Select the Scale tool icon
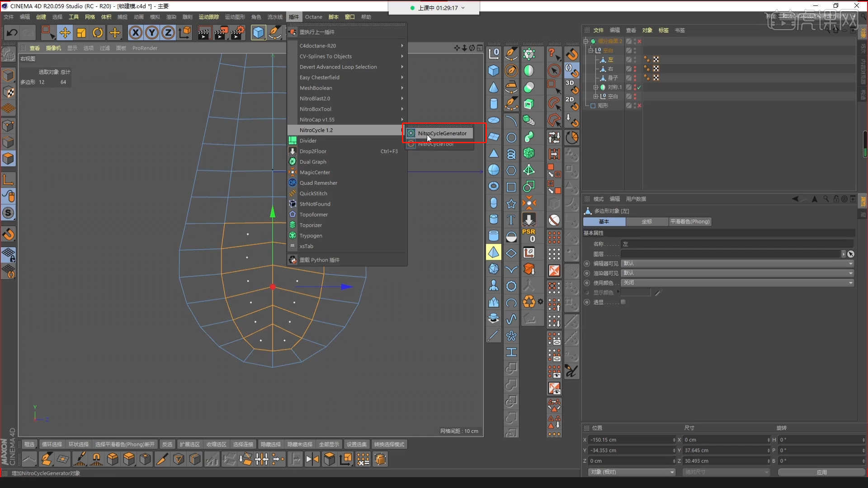The image size is (868, 488). point(81,33)
